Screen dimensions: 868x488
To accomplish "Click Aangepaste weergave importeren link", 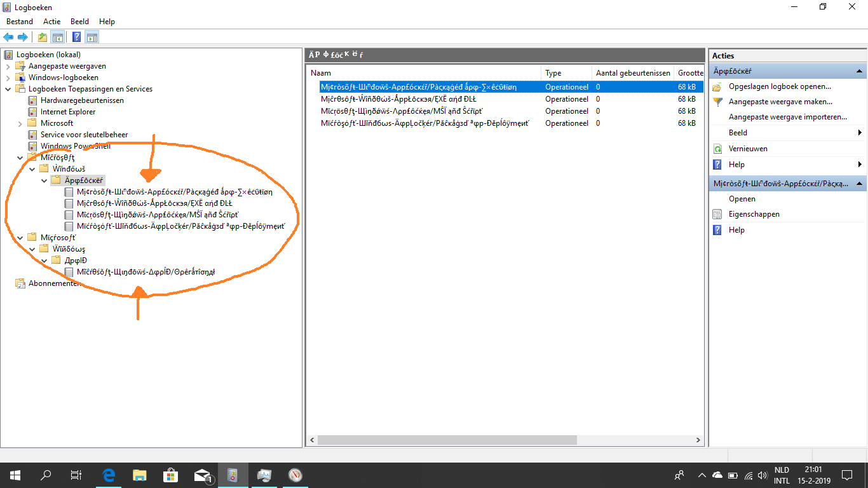I will click(788, 117).
